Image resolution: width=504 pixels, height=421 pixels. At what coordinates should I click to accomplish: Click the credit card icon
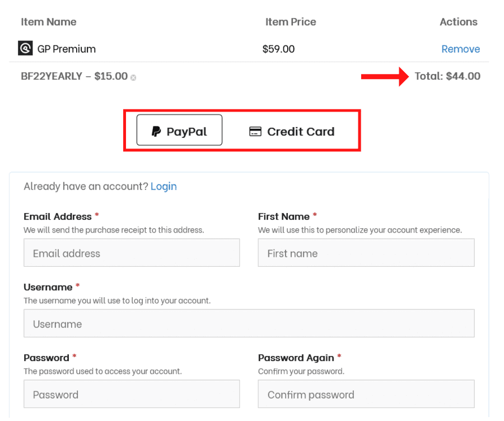click(255, 131)
